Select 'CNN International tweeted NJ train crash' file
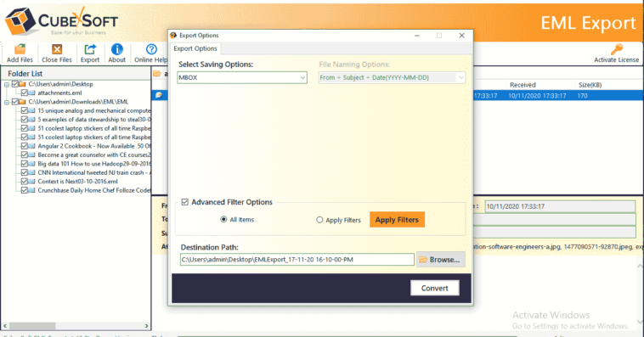Viewport: 644px width, 337px height. (x=94, y=172)
